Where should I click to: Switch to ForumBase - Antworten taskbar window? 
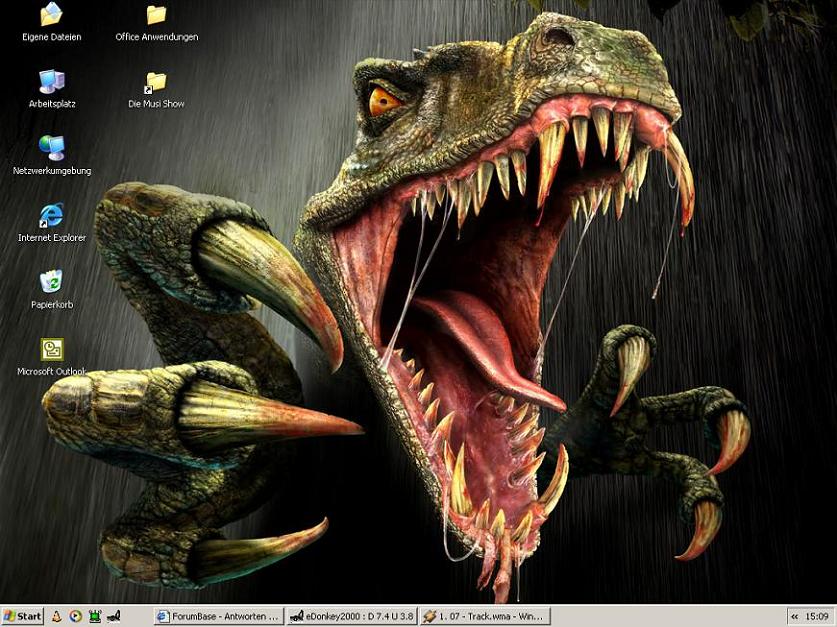(x=218, y=616)
